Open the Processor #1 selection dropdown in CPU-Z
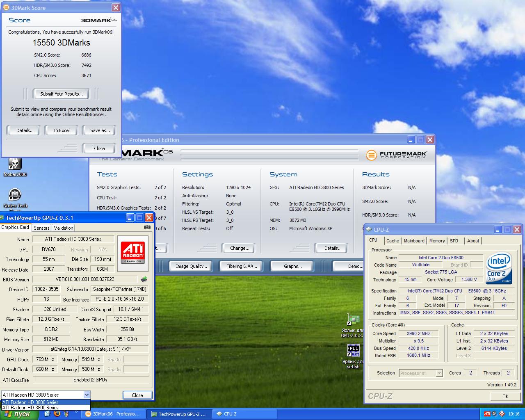This screenshot has width=525, height=420. [x=439, y=373]
